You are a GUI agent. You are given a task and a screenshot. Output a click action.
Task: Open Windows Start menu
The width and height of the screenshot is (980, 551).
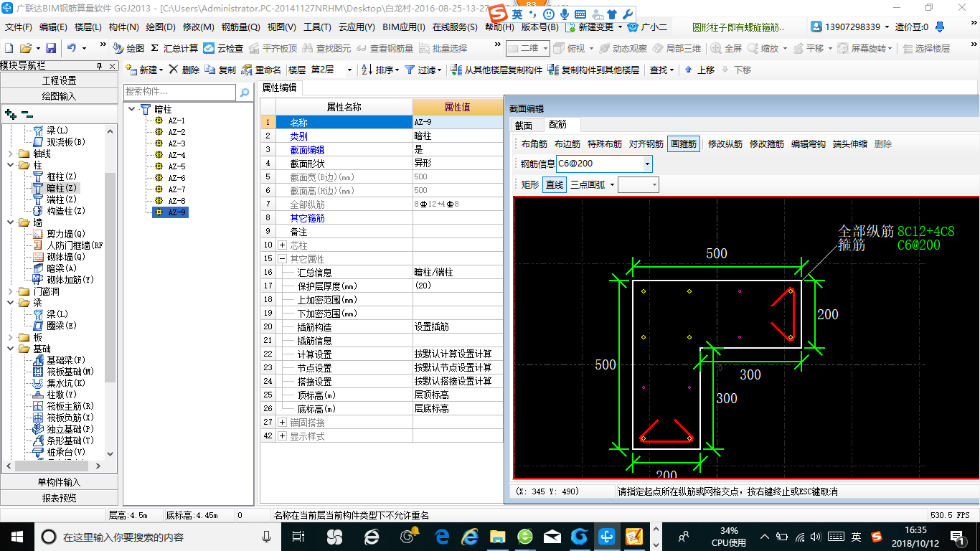point(17,536)
